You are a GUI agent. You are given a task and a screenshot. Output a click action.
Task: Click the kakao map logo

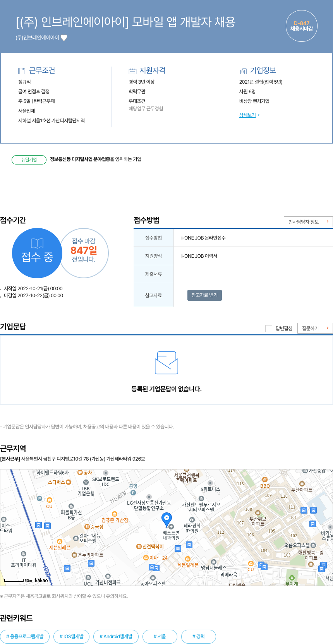[41, 580]
